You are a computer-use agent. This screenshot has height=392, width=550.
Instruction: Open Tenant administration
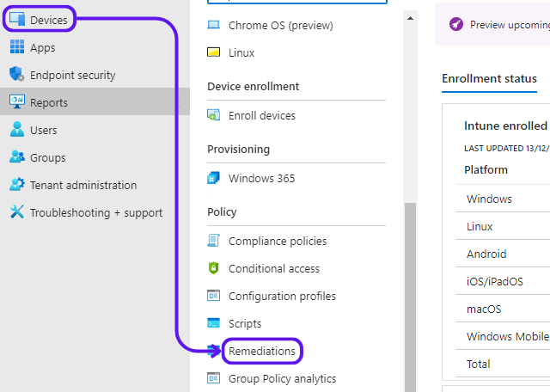click(x=83, y=185)
